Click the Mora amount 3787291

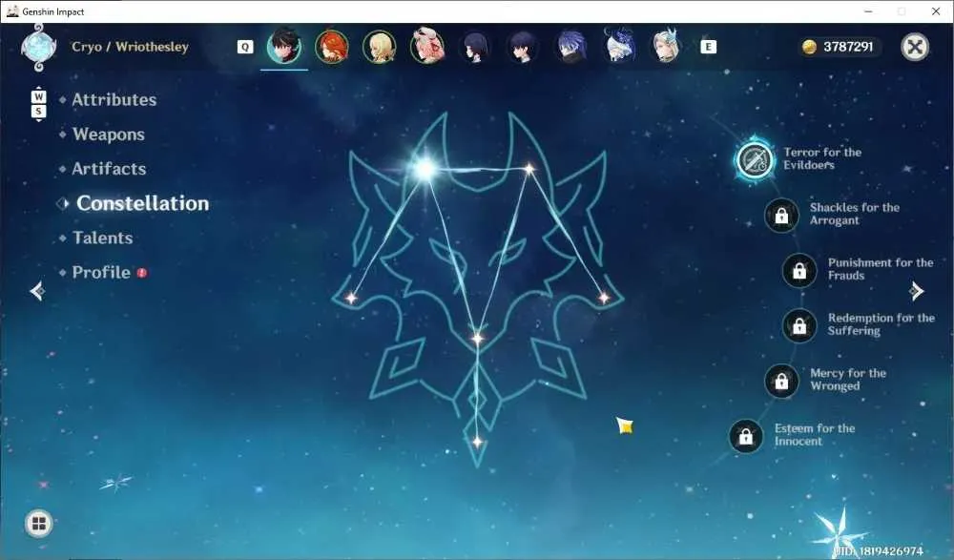pos(848,47)
